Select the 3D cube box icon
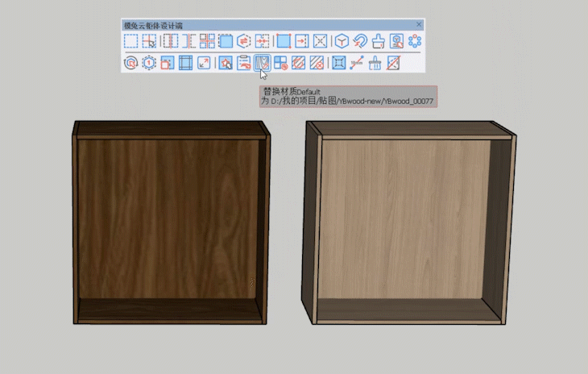The height and width of the screenshot is (374, 588). click(342, 41)
